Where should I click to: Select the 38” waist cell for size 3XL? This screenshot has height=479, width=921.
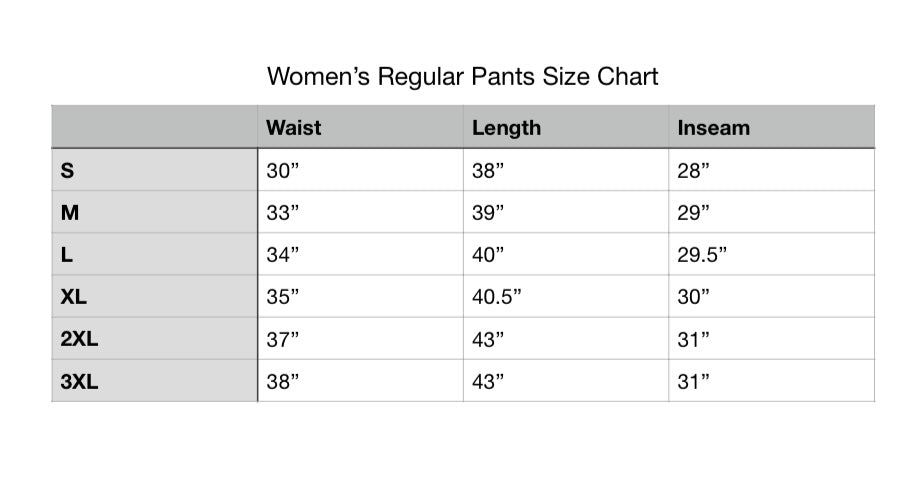(283, 381)
